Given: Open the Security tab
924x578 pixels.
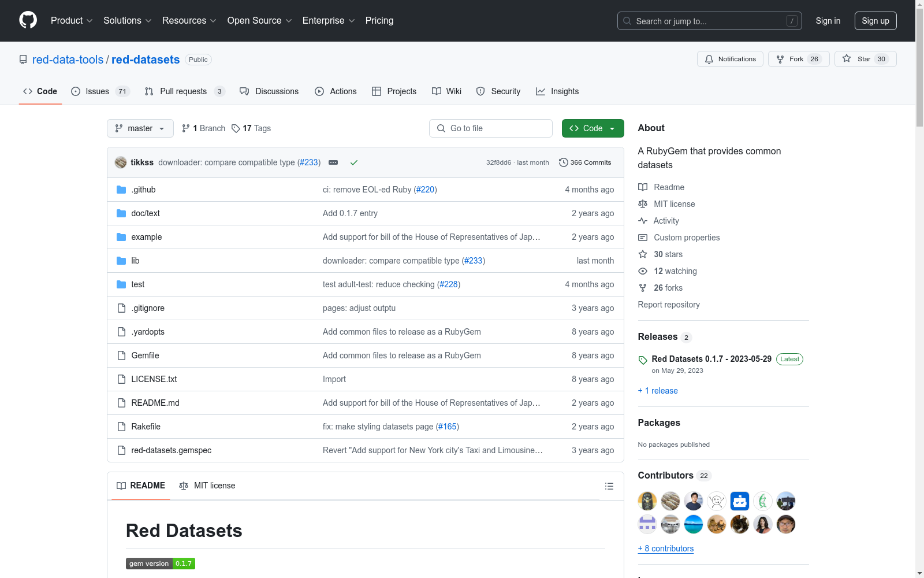Looking at the screenshot, I should click(x=498, y=91).
